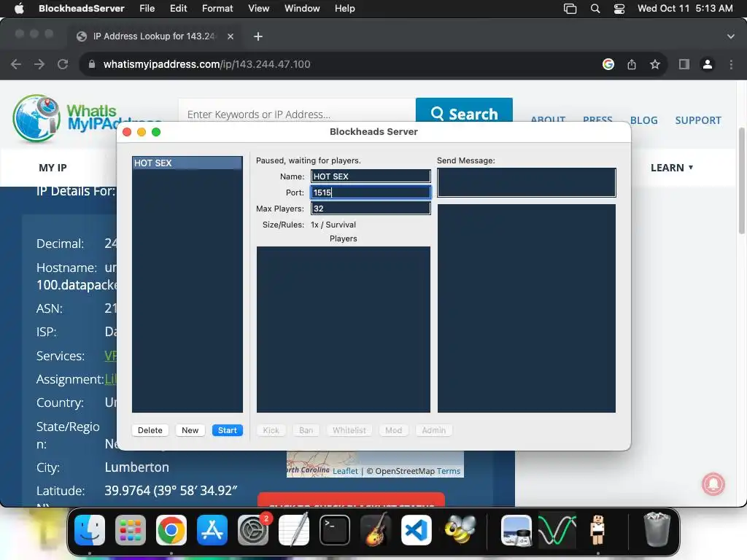Close the IP Address Lookup tab
747x560 pixels.
point(231,36)
